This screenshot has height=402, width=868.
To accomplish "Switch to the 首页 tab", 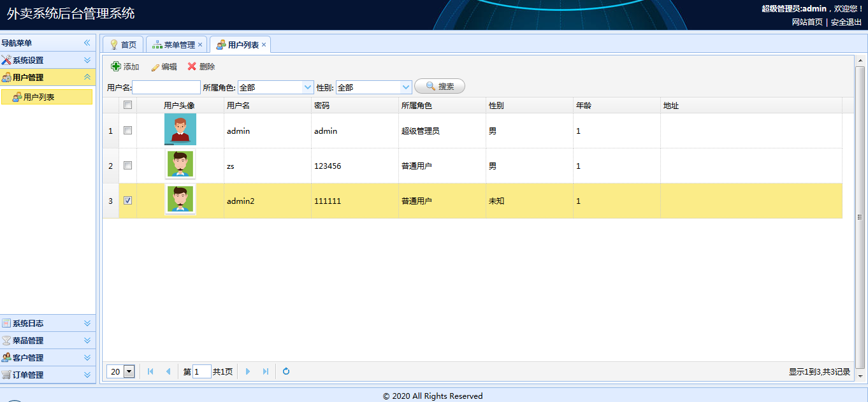I will 123,45.
